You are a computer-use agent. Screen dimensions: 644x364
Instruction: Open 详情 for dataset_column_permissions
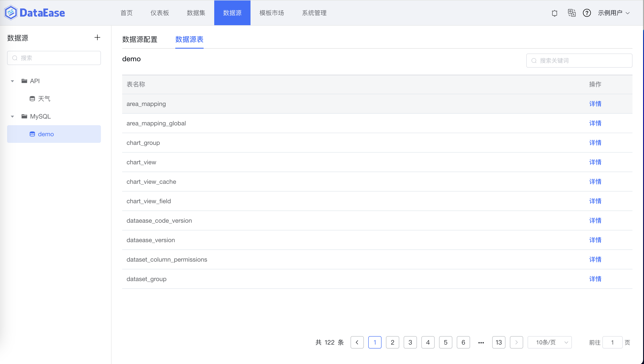[595, 259]
